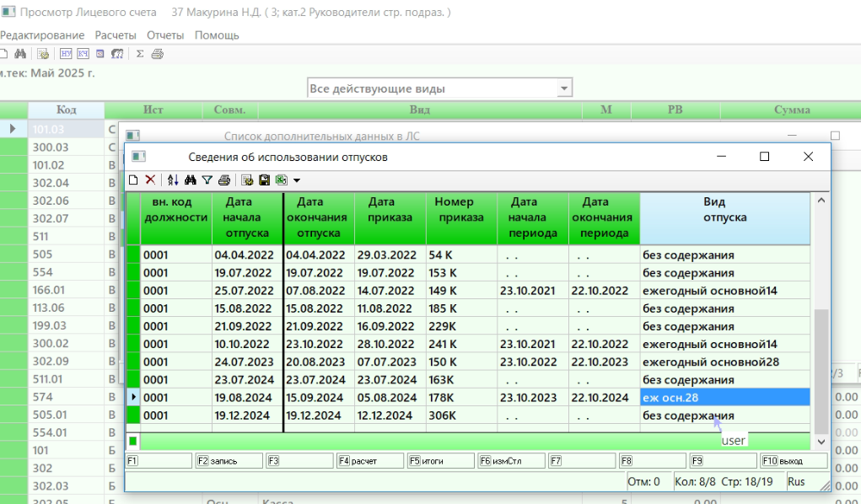Open the Помощь menu

217,35
